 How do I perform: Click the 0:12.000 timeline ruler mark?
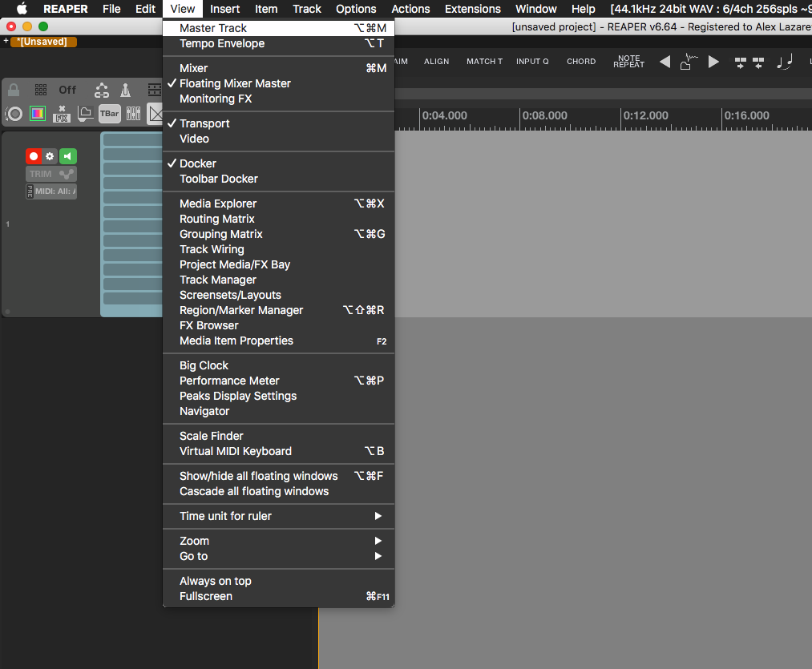point(645,115)
